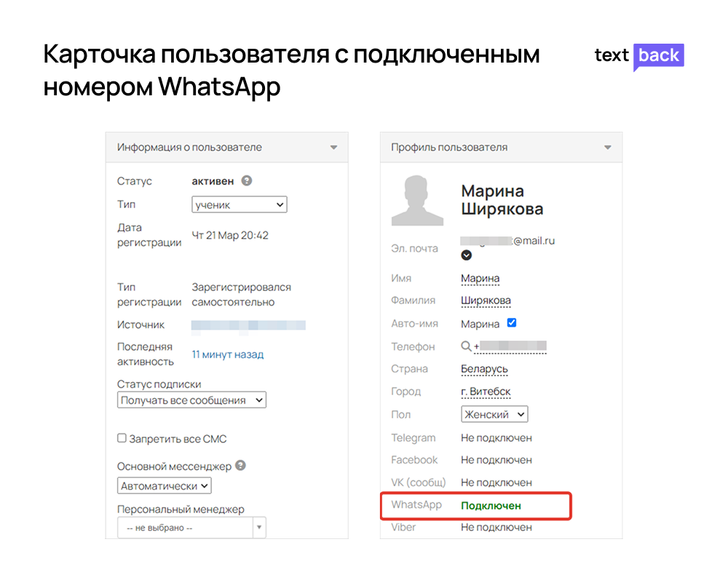
Task: Click the Марина Ширякова profile name heading
Action: 502,200
